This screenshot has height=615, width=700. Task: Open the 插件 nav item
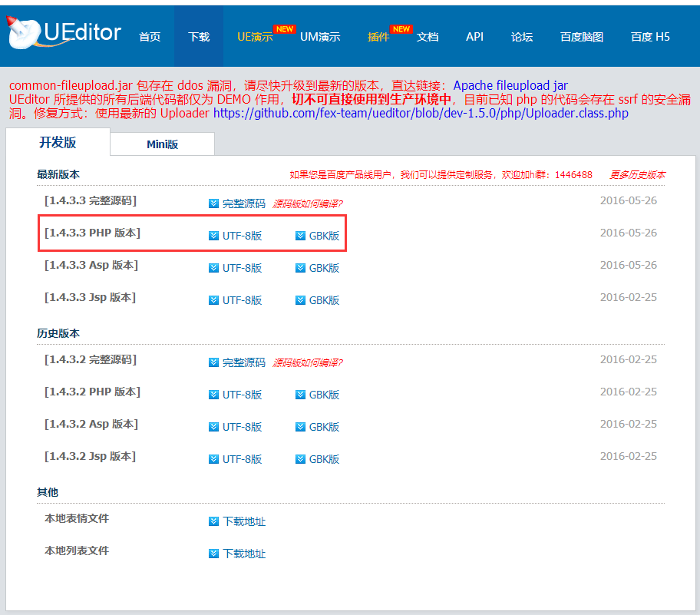(378, 37)
